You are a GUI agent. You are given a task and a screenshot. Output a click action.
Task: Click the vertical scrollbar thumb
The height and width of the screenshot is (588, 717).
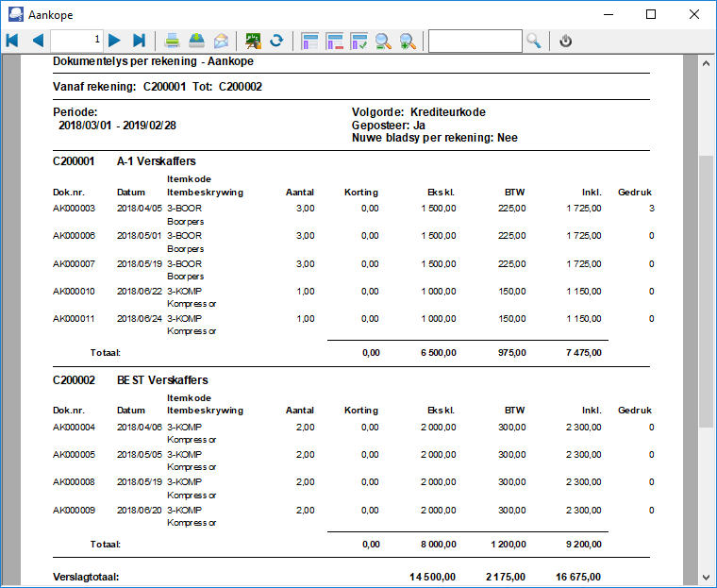coord(706,292)
